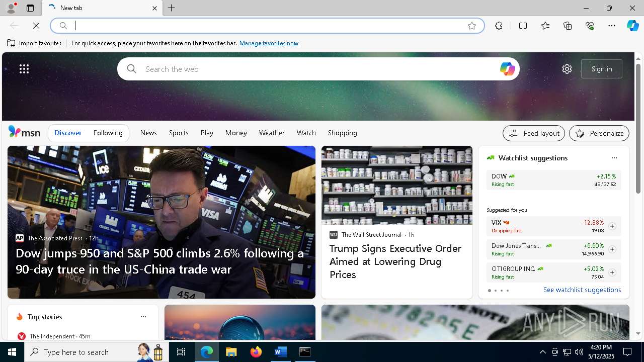Screen dimensions: 644x362
Task: Open Dow jumps 950 headline article
Action: 160,261
